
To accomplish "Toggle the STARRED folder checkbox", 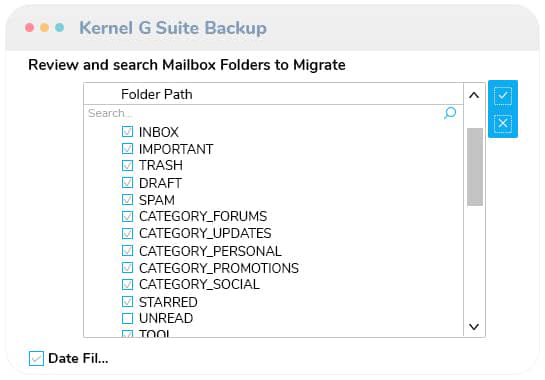I will [x=128, y=301].
